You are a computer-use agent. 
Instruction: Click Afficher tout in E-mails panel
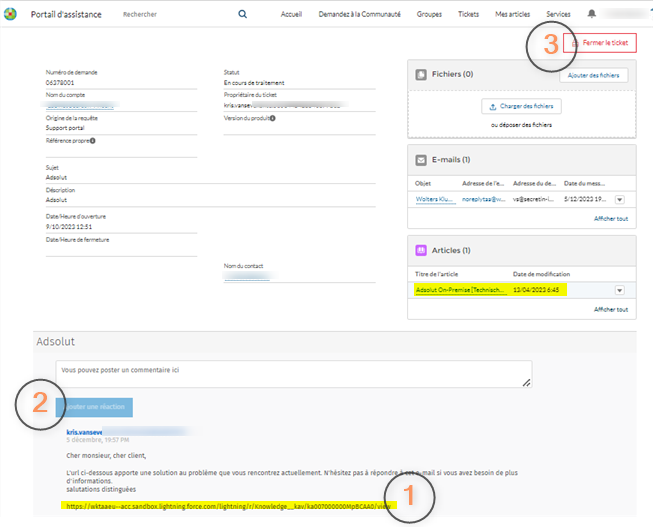(611, 219)
